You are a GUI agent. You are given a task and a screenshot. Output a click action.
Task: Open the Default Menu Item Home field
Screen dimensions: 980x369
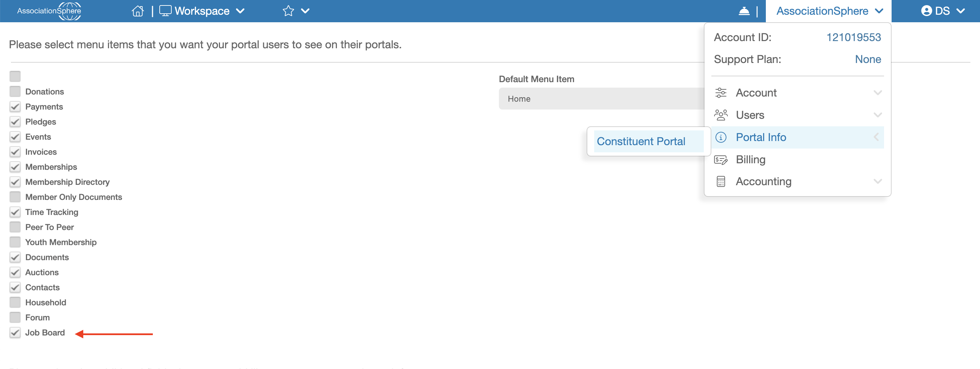pyautogui.click(x=601, y=99)
